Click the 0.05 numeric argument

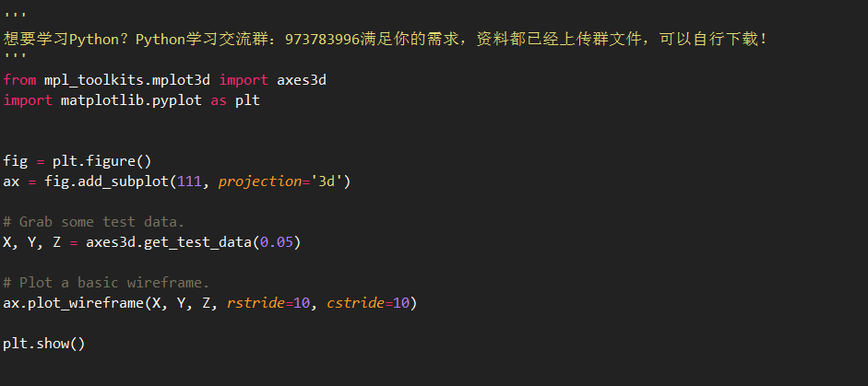(276, 242)
